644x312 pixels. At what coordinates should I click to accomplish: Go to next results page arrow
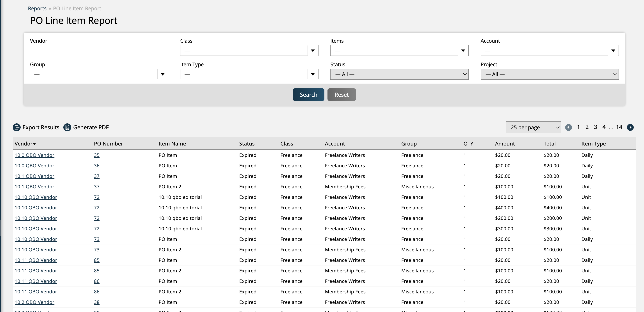tap(630, 127)
